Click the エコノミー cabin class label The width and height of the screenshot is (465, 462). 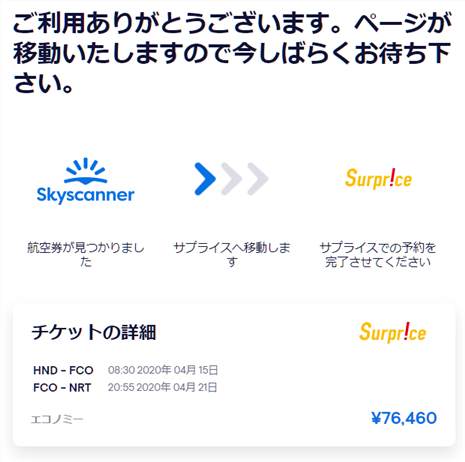[x=57, y=419]
